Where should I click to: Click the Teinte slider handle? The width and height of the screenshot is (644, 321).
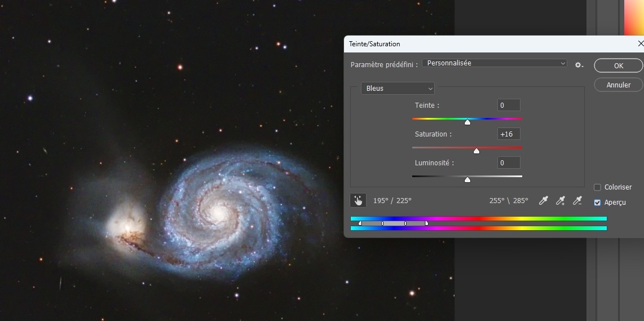click(x=467, y=122)
